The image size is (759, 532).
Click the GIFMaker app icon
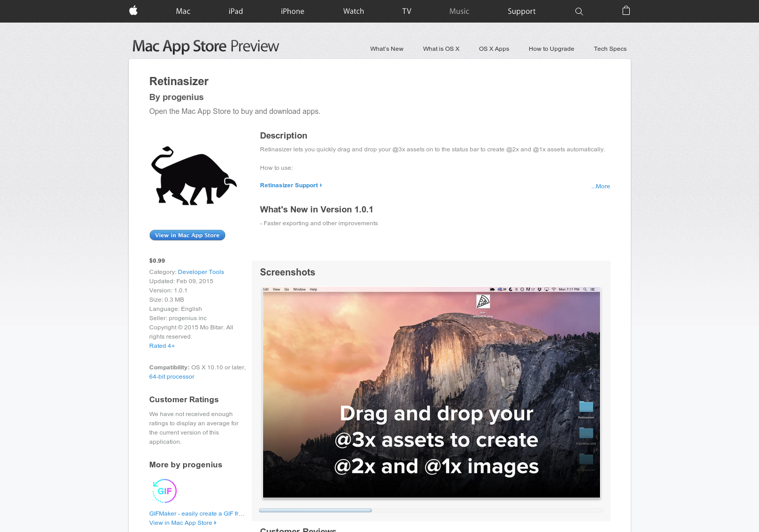165,491
